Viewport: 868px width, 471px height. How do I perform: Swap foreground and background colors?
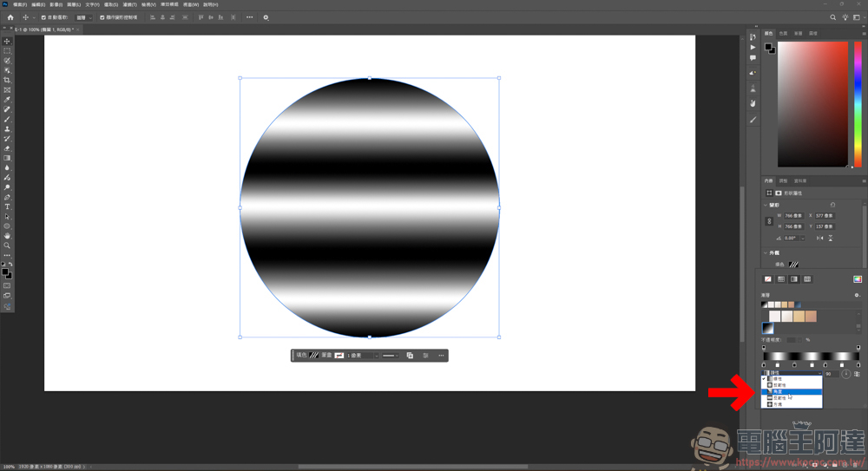tap(10, 265)
